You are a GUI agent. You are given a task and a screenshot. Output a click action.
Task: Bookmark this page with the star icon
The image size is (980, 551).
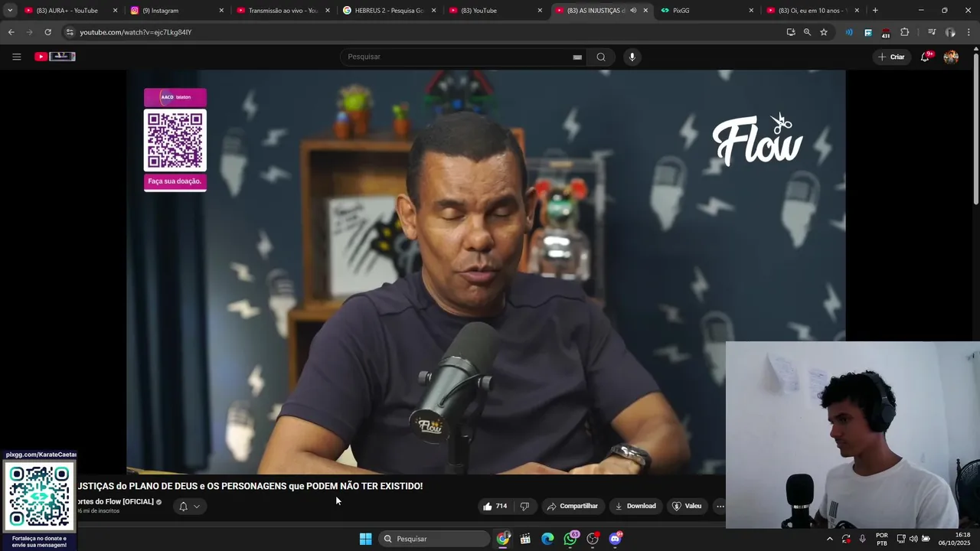(824, 32)
